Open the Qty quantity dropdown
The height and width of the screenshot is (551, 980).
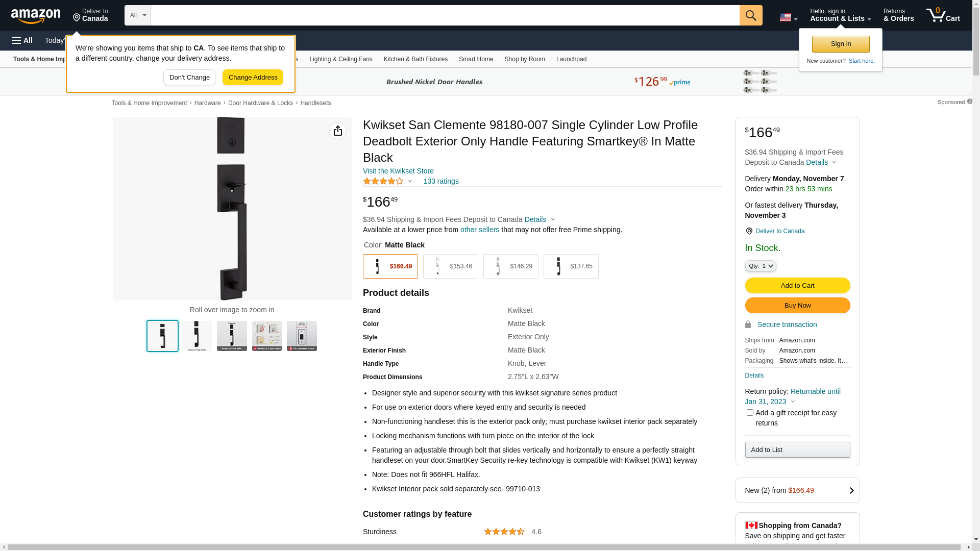[760, 266]
